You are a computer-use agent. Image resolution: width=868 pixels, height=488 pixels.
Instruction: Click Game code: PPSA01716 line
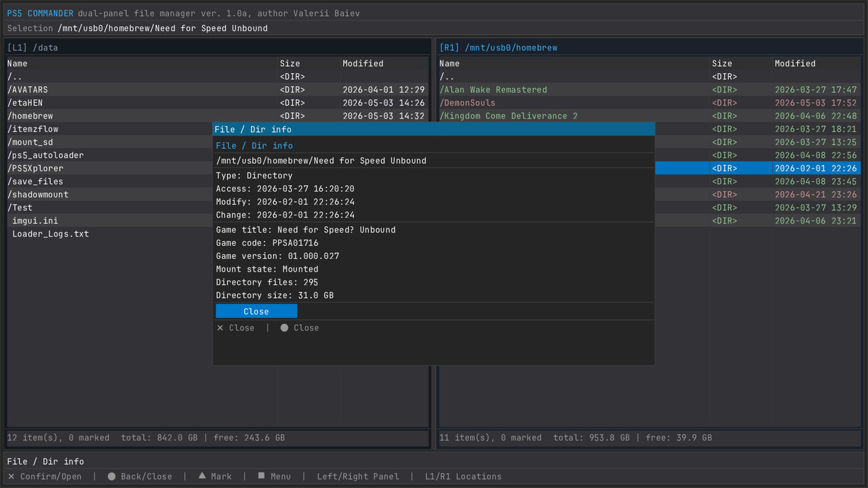[x=267, y=243]
